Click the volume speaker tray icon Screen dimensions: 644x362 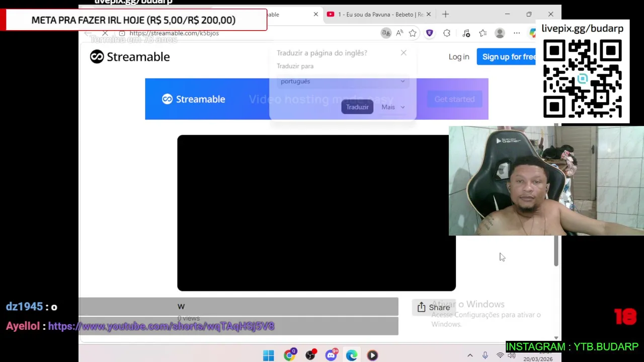(512, 355)
